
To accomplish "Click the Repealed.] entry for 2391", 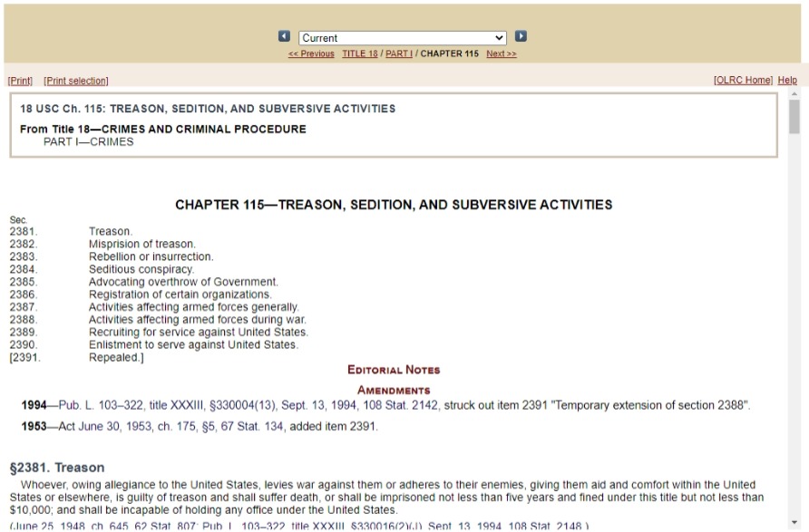I will click(116, 357).
